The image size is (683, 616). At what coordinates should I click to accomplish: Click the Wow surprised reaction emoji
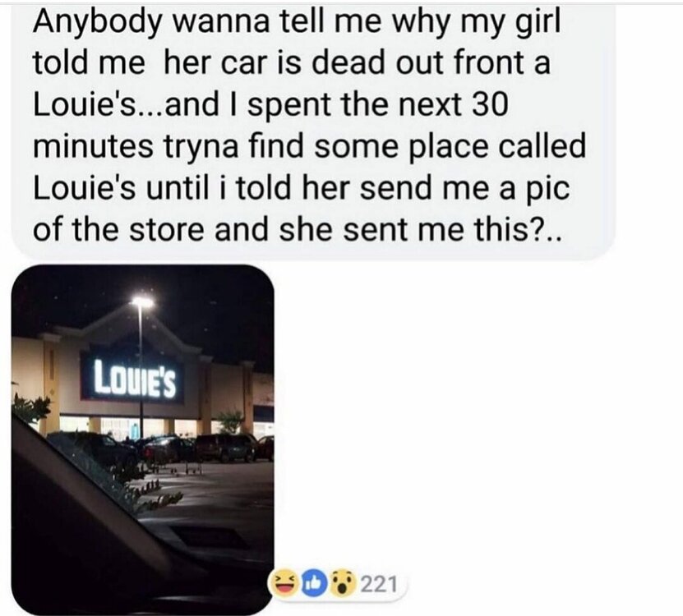point(343,585)
